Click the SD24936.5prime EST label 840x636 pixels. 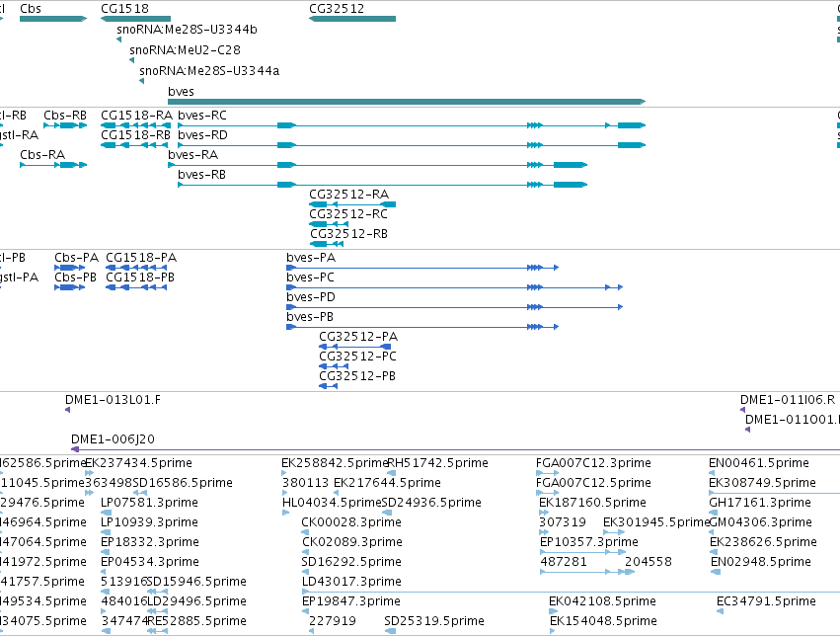tap(431, 503)
